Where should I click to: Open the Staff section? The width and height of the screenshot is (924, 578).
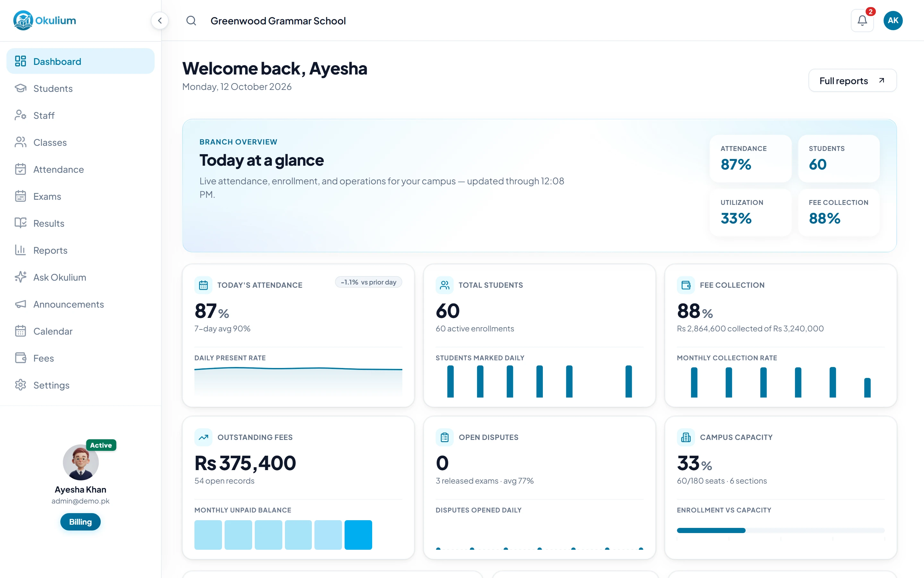click(81, 116)
